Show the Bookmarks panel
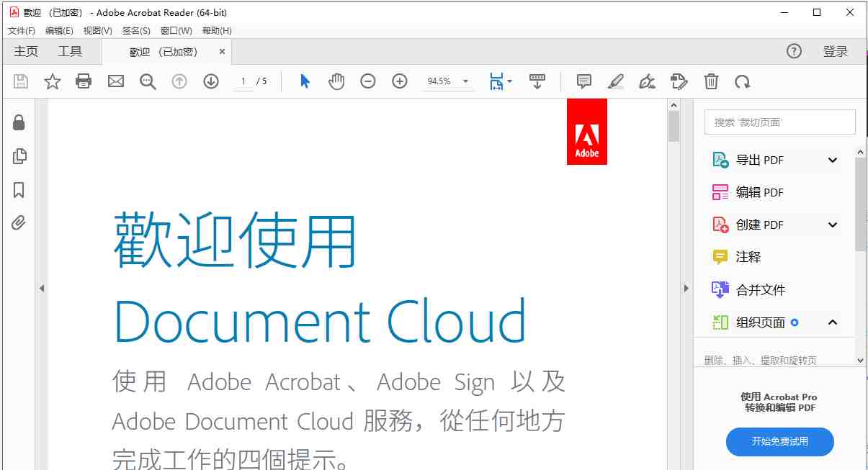The height and width of the screenshot is (470, 868). pyautogui.click(x=19, y=189)
